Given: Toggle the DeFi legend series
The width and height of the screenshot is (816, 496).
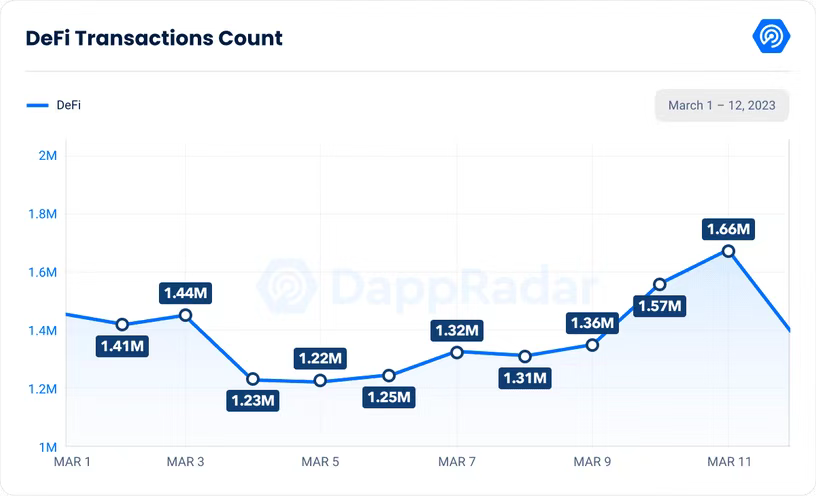Looking at the screenshot, I should 56,105.
